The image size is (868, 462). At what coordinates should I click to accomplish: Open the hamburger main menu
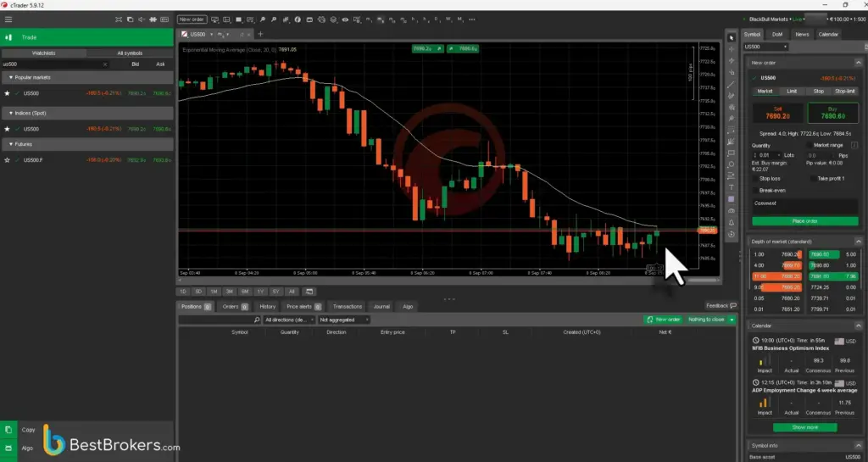[8, 19]
